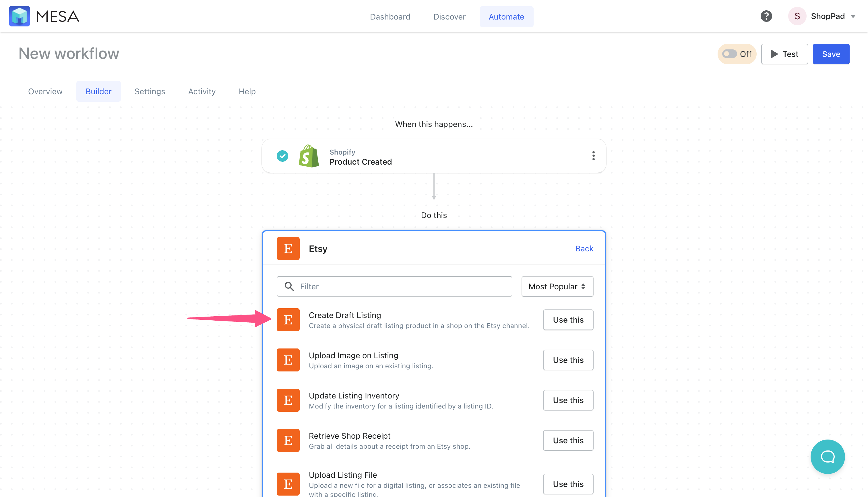Click the Etsy icon for Retrieve Shop Receipt
Image resolution: width=868 pixels, height=497 pixels.
[288, 441]
